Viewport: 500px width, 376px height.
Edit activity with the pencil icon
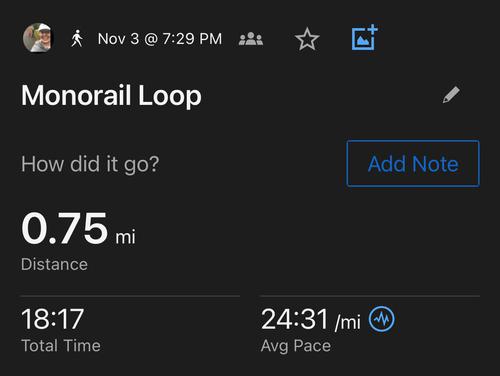[x=451, y=95]
